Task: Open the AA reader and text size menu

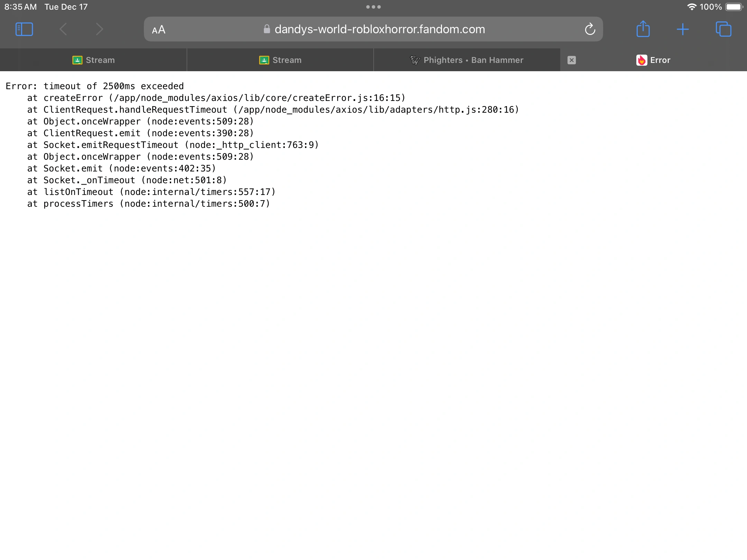Action: click(159, 30)
